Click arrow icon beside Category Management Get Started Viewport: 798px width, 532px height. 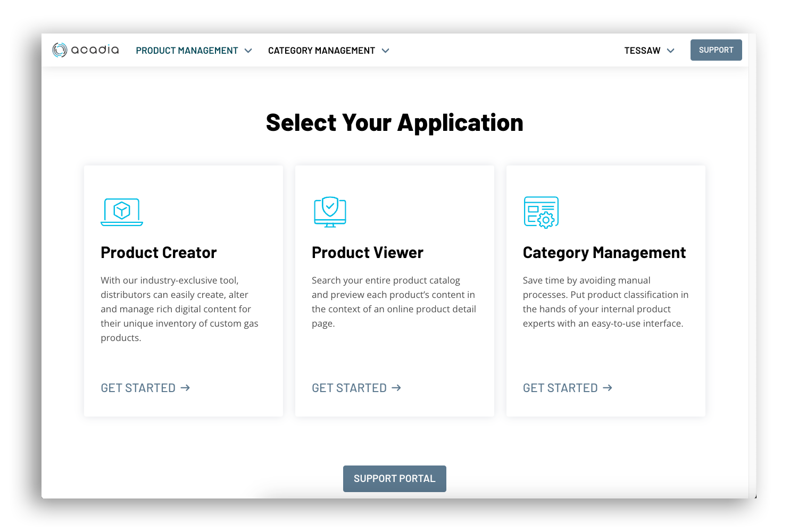click(x=608, y=388)
